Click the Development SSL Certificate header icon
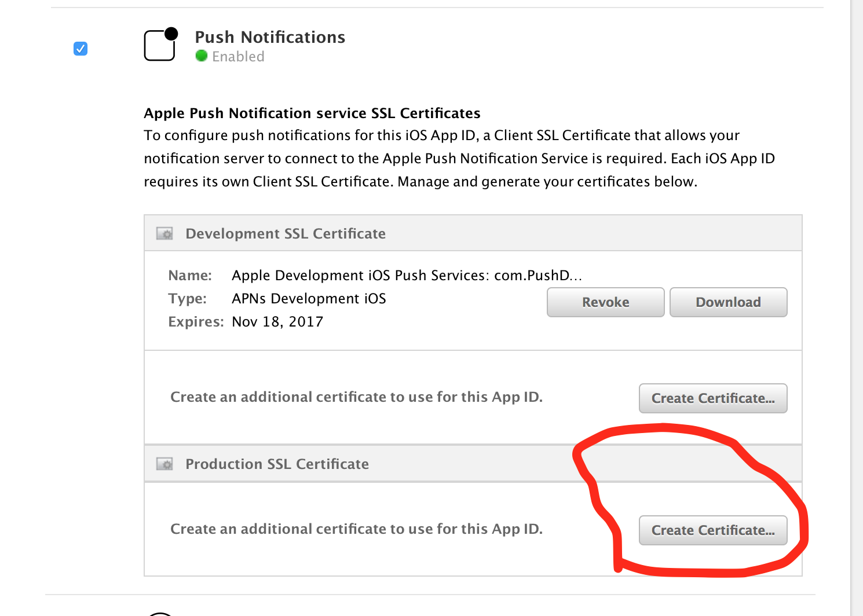 [165, 234]
